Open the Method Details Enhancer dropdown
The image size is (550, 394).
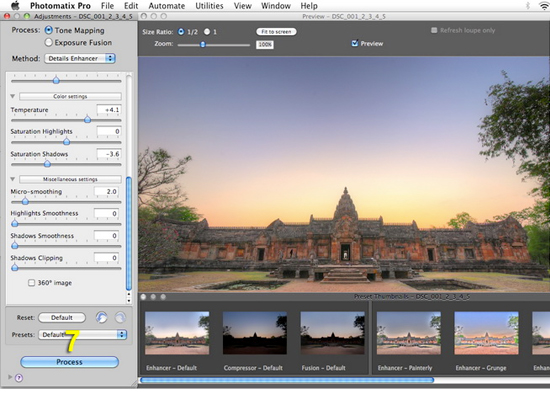click(x=80, y=58)
